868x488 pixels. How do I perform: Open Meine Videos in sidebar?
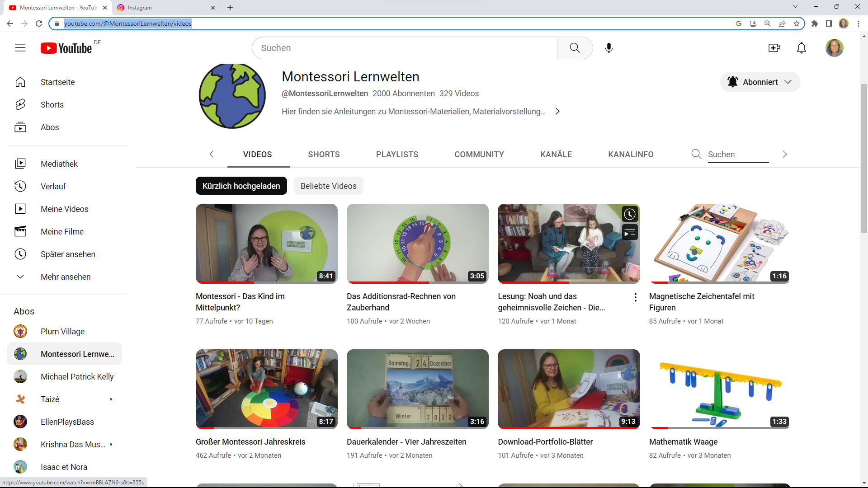(x=64, y=209)
